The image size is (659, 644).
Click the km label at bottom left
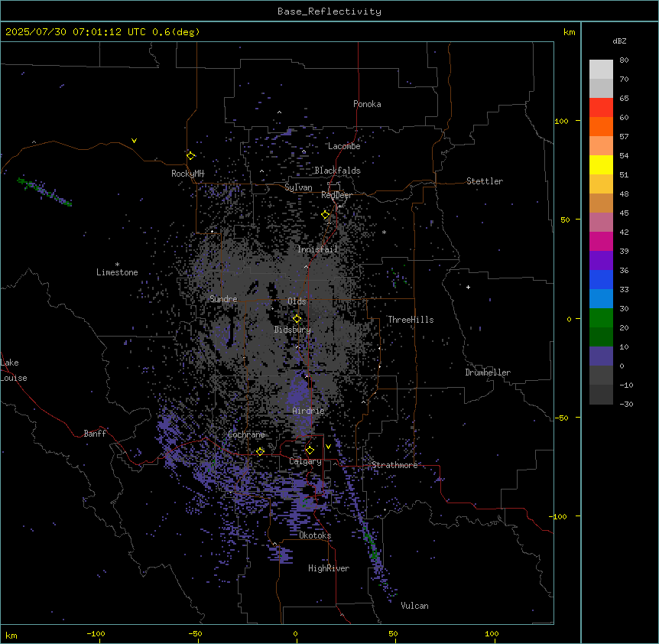coord(11,635)
